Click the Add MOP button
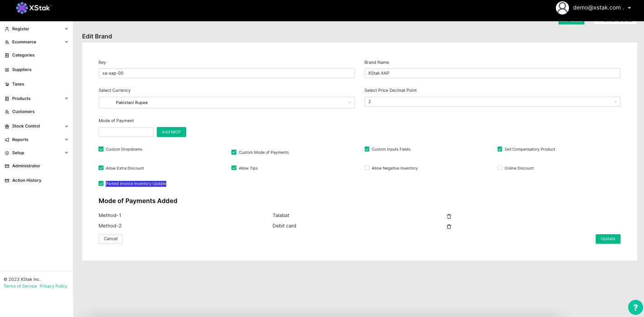 171,132
